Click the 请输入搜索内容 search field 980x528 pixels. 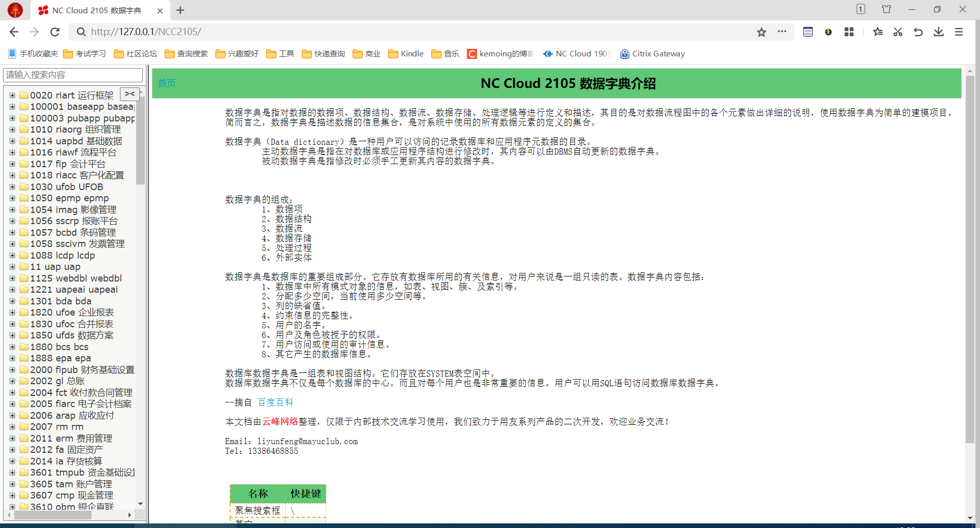73,75
